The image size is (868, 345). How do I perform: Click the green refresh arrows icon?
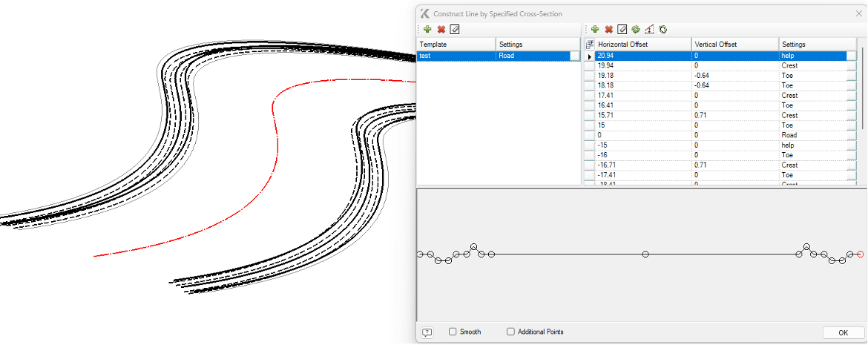636,29
